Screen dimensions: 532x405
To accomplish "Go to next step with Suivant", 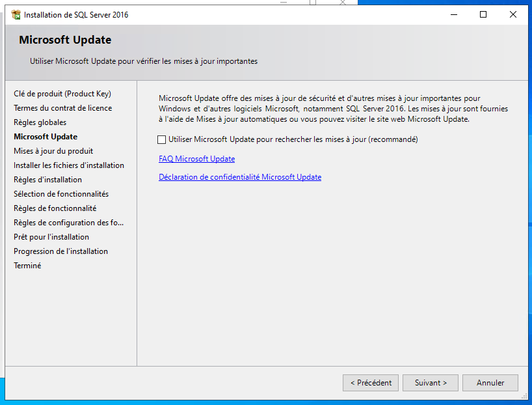I will tap(431, 383).
